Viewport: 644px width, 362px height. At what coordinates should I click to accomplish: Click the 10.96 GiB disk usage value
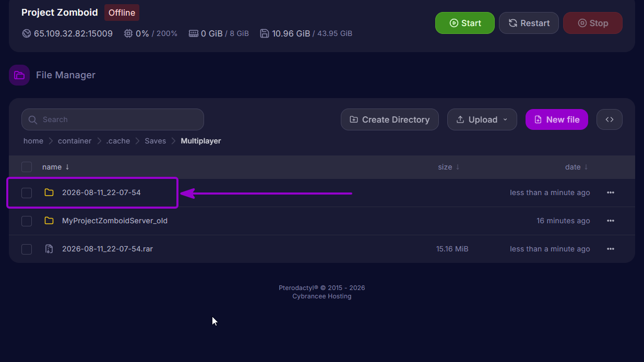point(291,33)
